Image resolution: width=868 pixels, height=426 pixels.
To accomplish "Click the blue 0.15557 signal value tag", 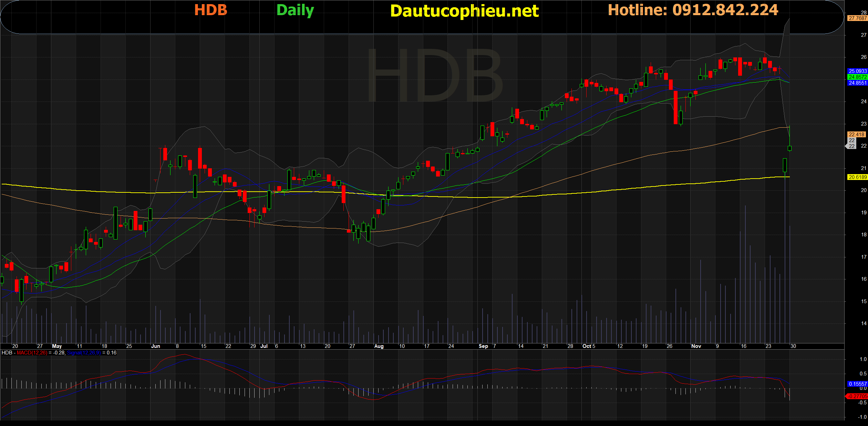I will click(857, 384).
